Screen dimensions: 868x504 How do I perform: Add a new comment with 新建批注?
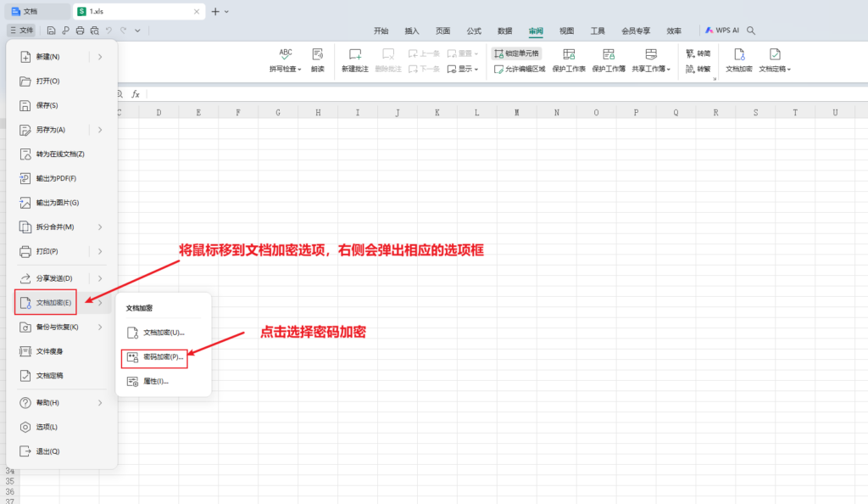coord(354,59)
